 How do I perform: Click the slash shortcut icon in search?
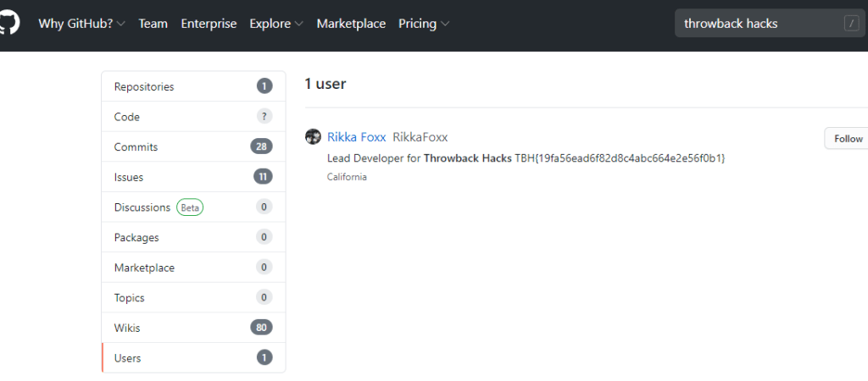pos(851,24)
